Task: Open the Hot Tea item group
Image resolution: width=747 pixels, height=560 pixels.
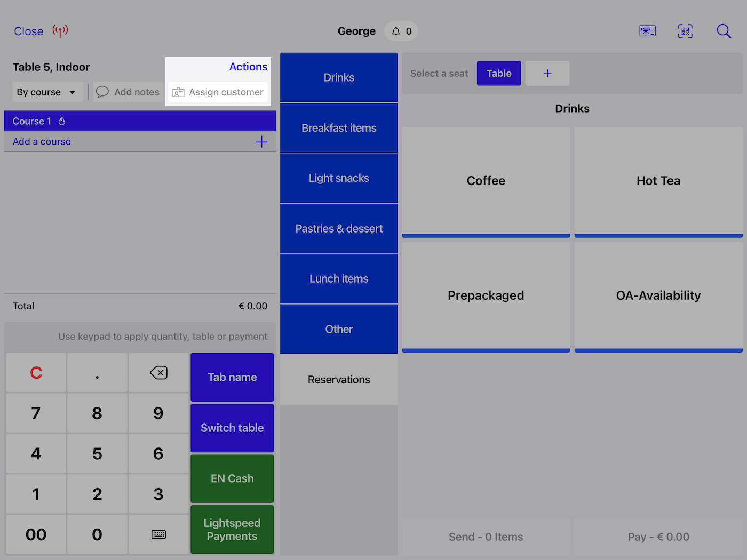Action: [658, 182]
